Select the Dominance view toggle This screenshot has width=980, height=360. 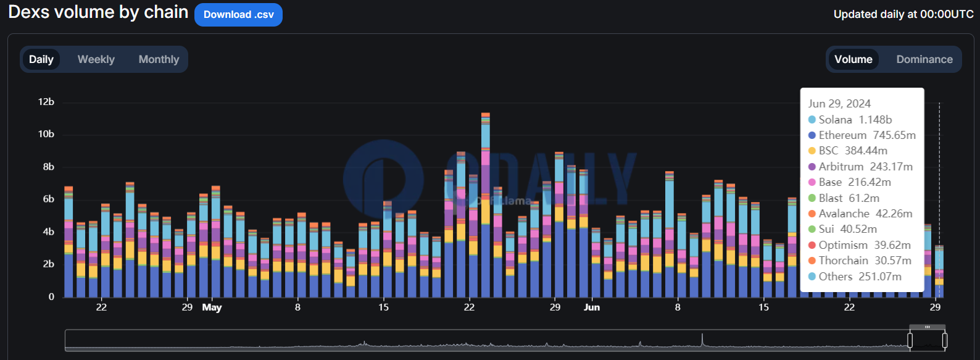[x=924, y=59]
